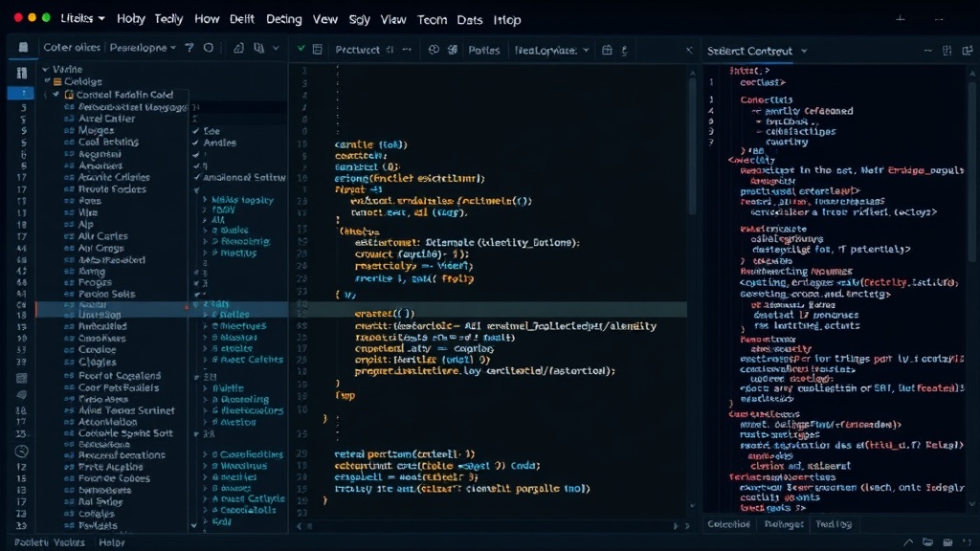
Task: Select the Stderct Contreut tab
Action: pos(749,52)
